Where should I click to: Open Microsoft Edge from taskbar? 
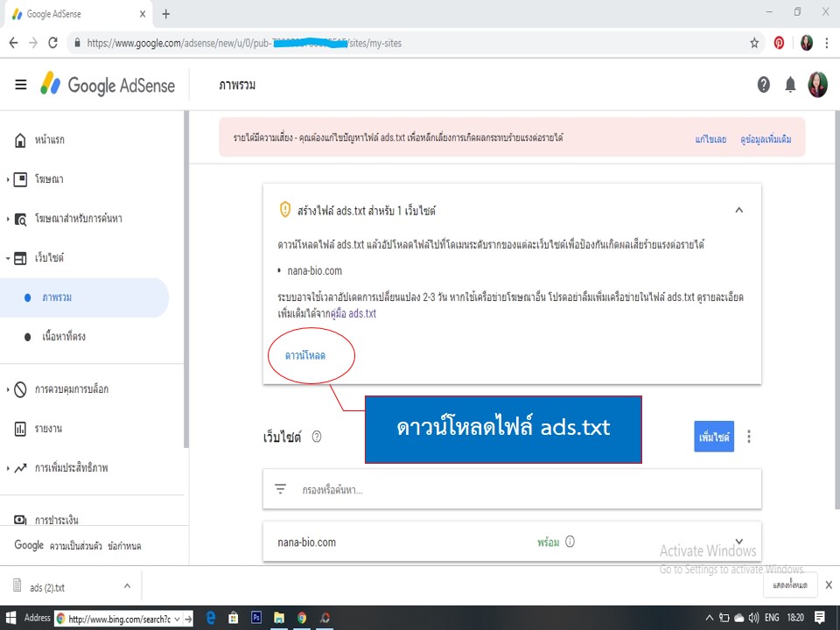click(x=211, y=619)
